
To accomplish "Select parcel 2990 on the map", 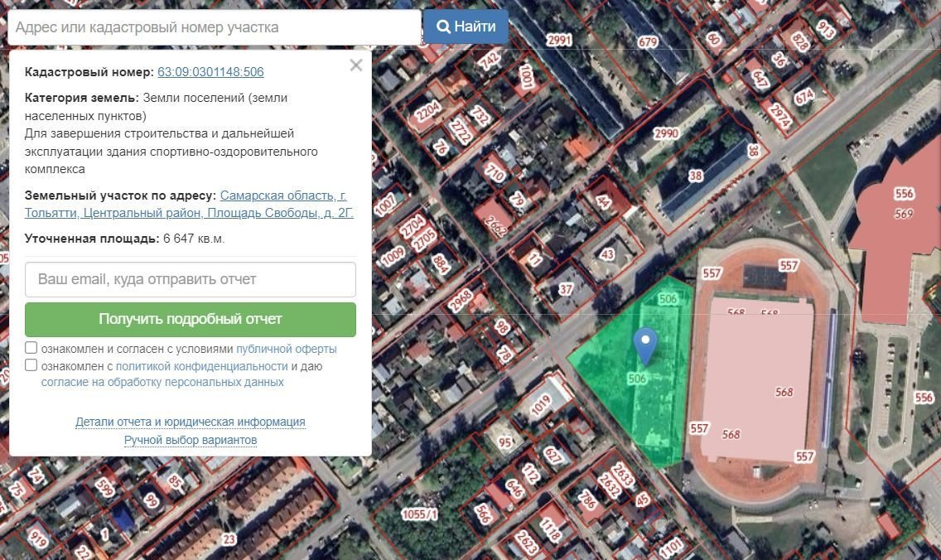I will [665, 133].
